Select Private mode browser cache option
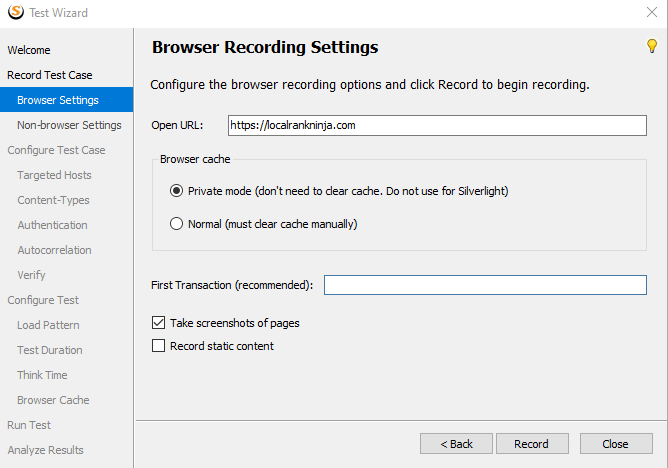Viewport: 668px width, 468px height. pos(176,191)
